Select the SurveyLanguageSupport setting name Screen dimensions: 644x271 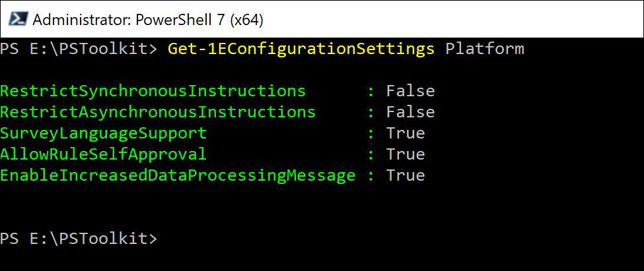click(x=103, y=133)
